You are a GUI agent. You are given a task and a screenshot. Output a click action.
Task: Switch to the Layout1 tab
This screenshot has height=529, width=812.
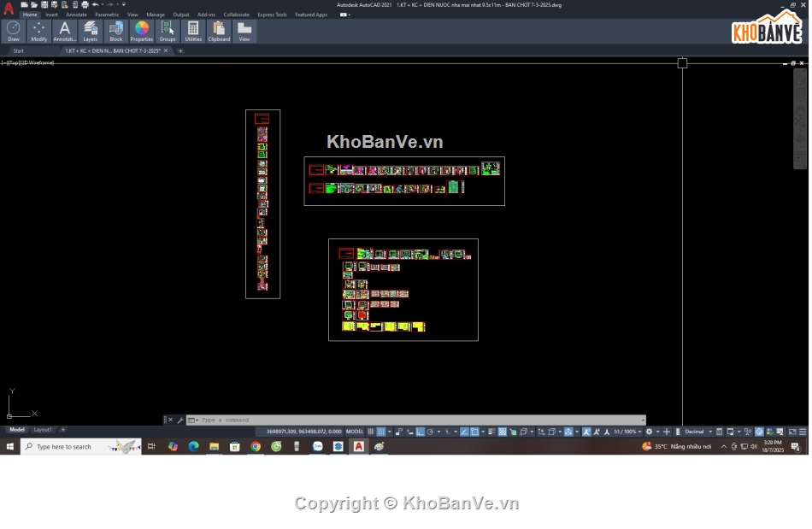coord(43,430)
